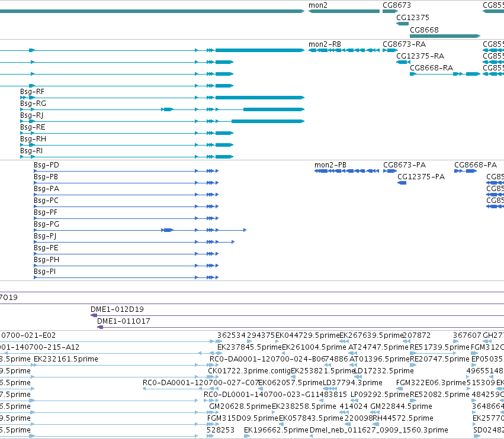The height and width of the screenshot is (439, 504).
Task: Select transcript Bsg-RI
Action: [x=31, y=151]
